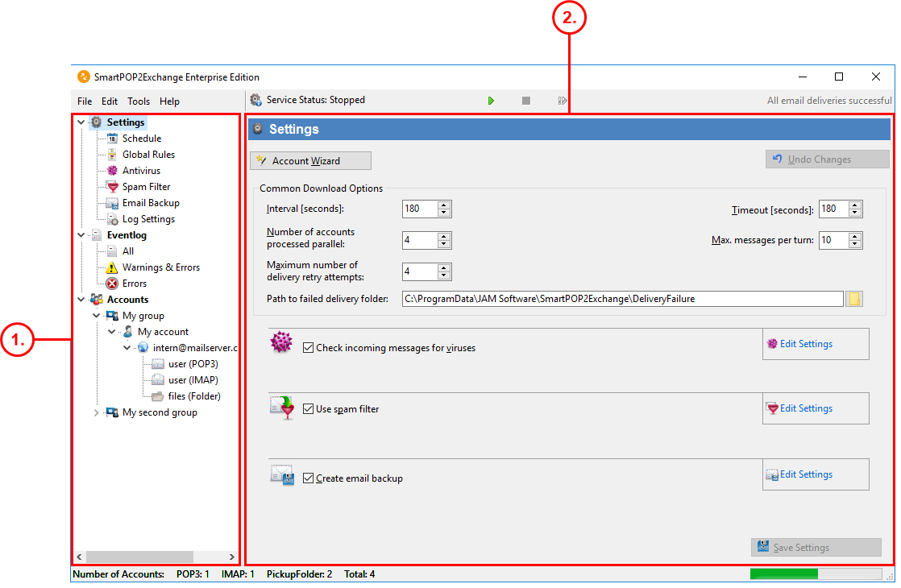This screenshot has height=588, width=901.
Task: Click the Timeout seconds input field
Action: [834, 209]
